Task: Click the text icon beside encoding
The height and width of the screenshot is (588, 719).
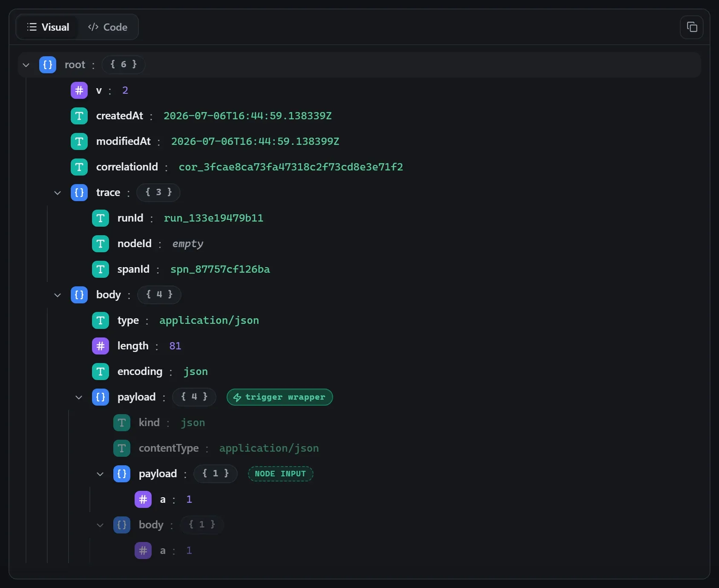Action: [101, 372]
